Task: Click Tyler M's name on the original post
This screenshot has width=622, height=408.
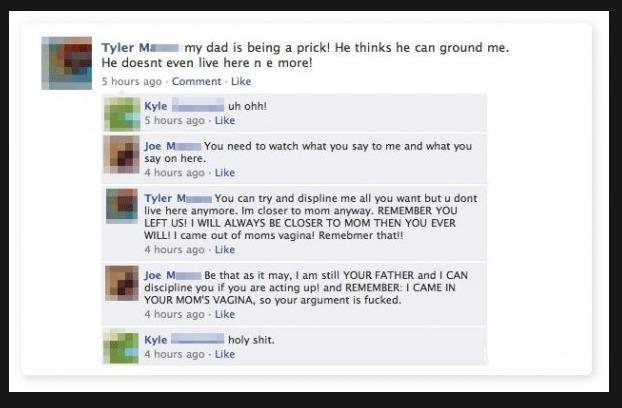Action: click(140, 48)
